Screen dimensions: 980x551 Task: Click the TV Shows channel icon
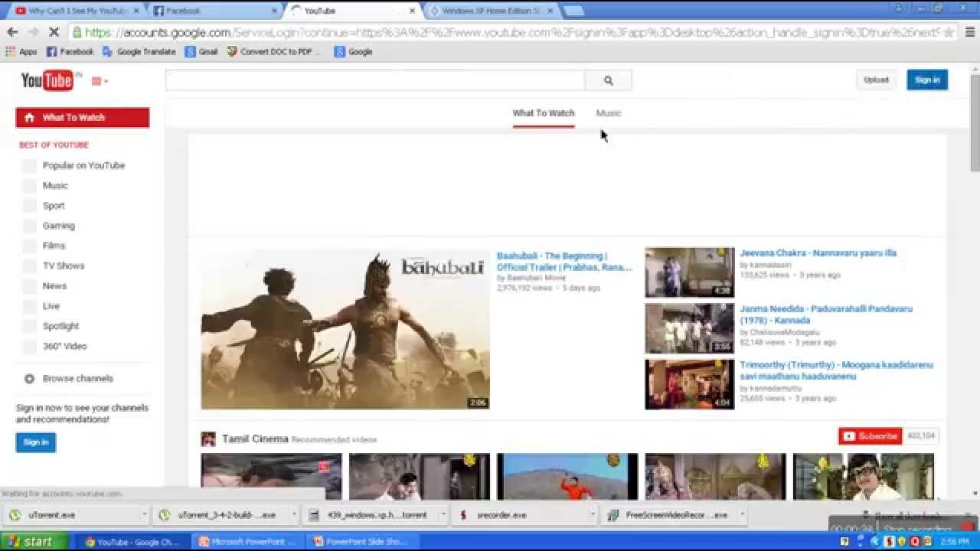pyautogui.click(x=29, y=266)
